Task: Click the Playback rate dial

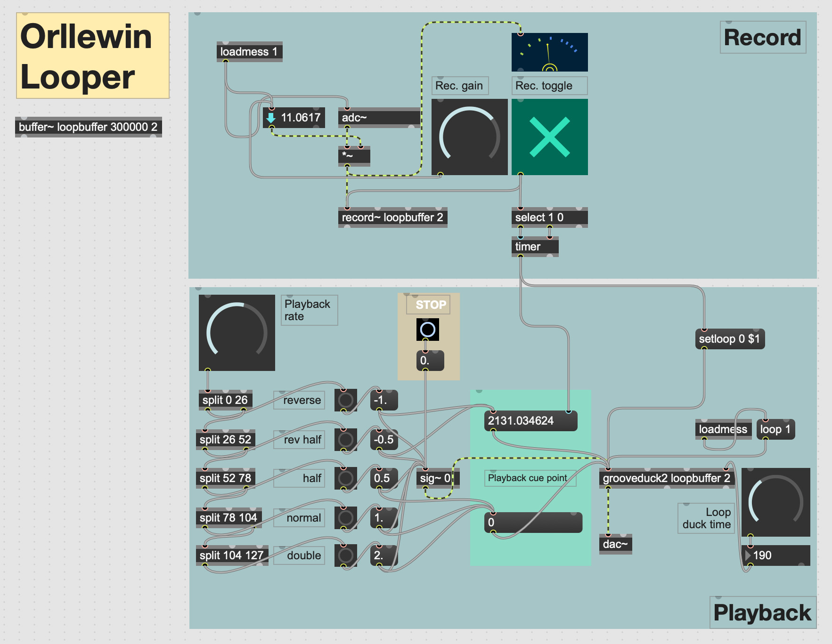Action: coord(237,333)
